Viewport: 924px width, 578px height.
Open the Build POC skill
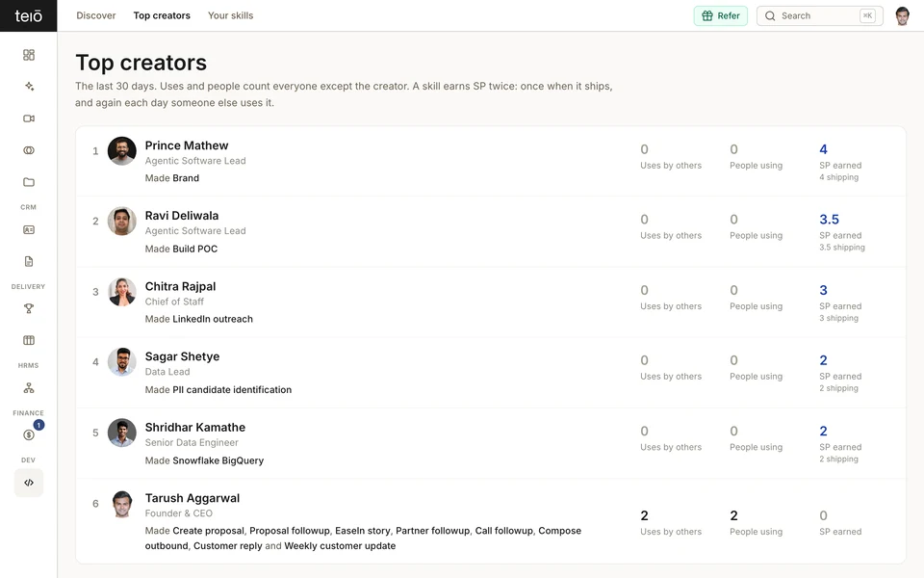point(195,249)
